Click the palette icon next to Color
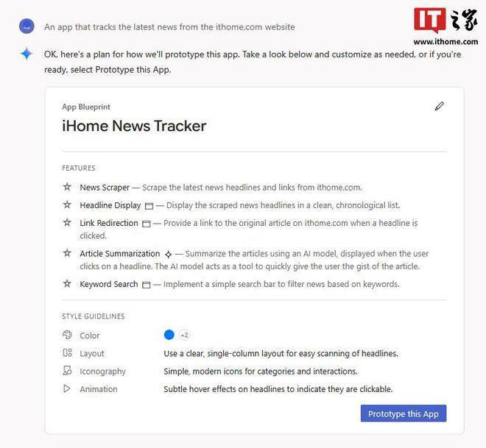 point(67,335)
